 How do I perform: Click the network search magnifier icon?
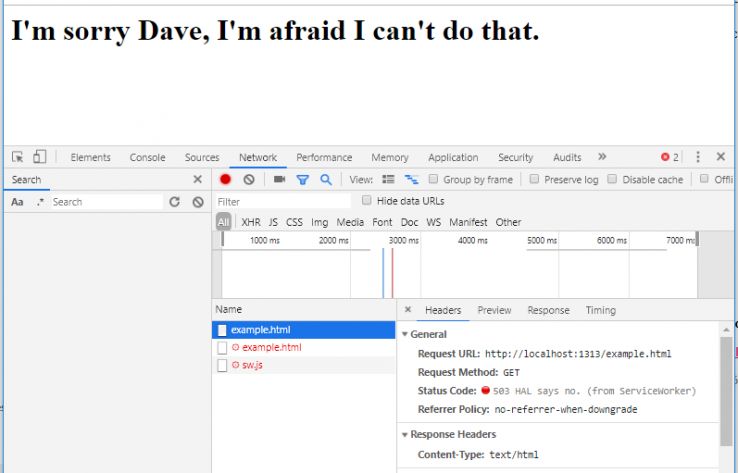pyautogui.click(x=325, y=180)
